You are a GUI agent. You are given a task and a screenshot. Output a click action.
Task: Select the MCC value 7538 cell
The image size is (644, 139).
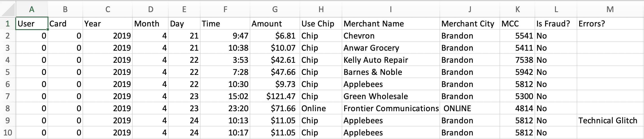coord(517,60)
